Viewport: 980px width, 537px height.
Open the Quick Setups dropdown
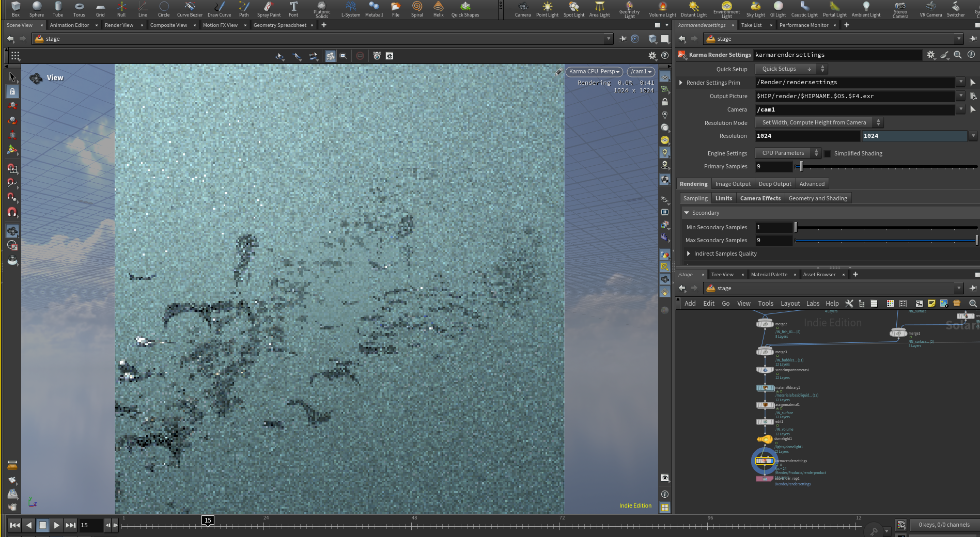[x=790, y=69]
